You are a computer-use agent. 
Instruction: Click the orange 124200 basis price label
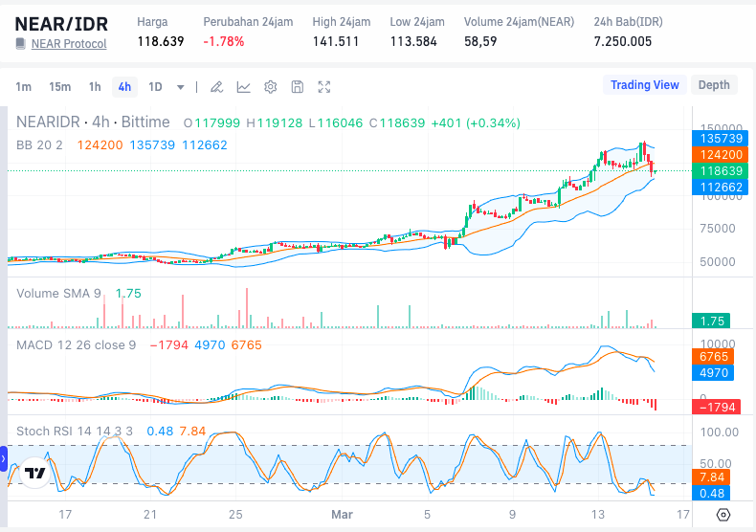point(721,155)
